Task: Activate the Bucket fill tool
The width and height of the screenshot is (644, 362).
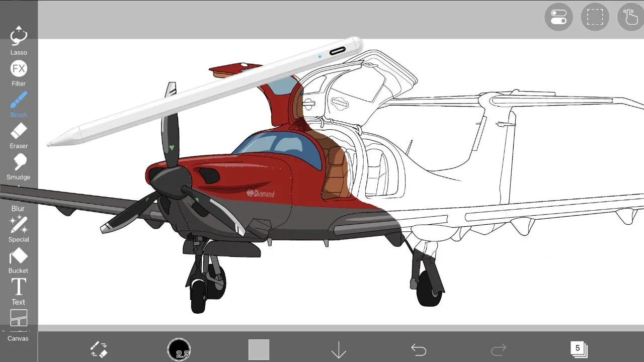Action: pos(19,260)
